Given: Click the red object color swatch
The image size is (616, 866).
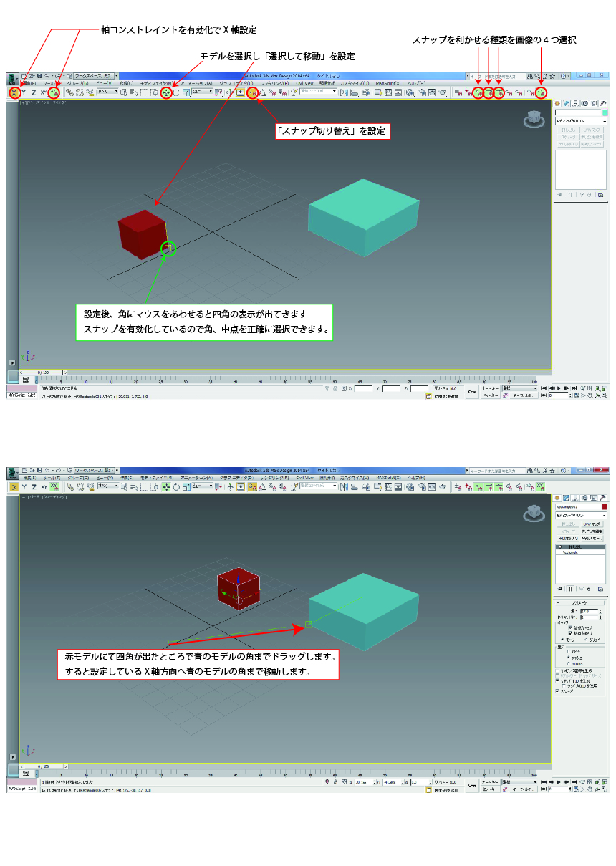Looking at the screenshot, I should pos(605,506).
